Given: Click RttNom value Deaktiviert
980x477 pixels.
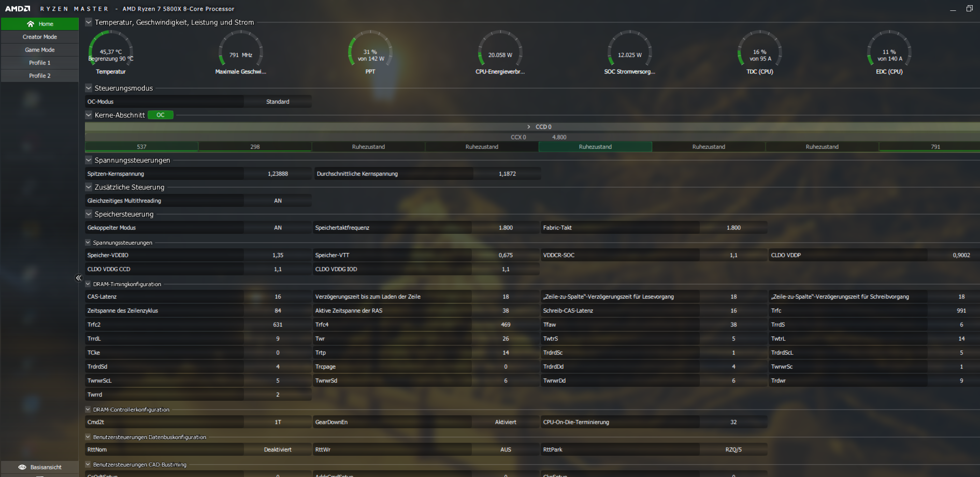Looking at the screenshot, I should [x=278, y=450].
